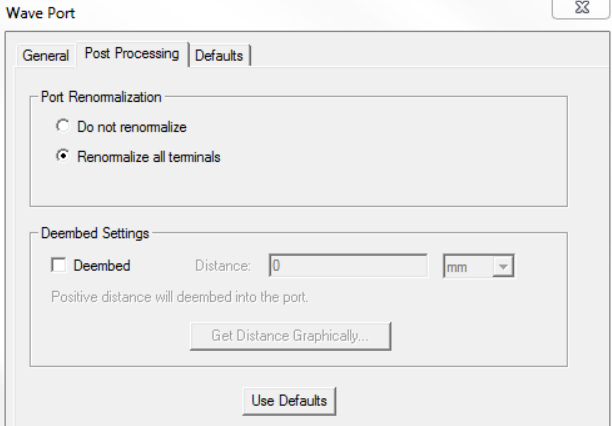
Task: Switch to the General tab
Action: click(46, 56)
